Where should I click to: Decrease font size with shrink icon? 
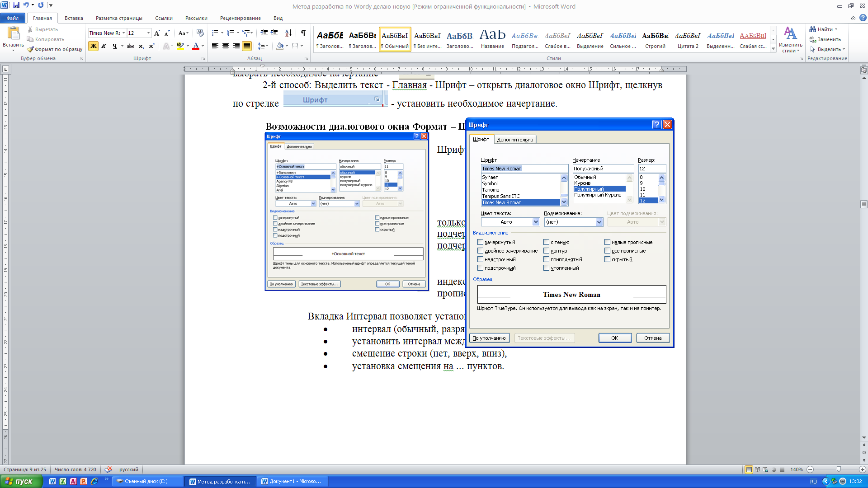(167, 33)
